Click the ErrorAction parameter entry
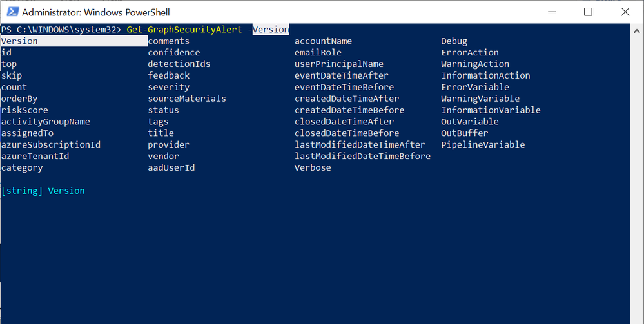This screenshot has width=644, height=324. (x=469, y=52)
